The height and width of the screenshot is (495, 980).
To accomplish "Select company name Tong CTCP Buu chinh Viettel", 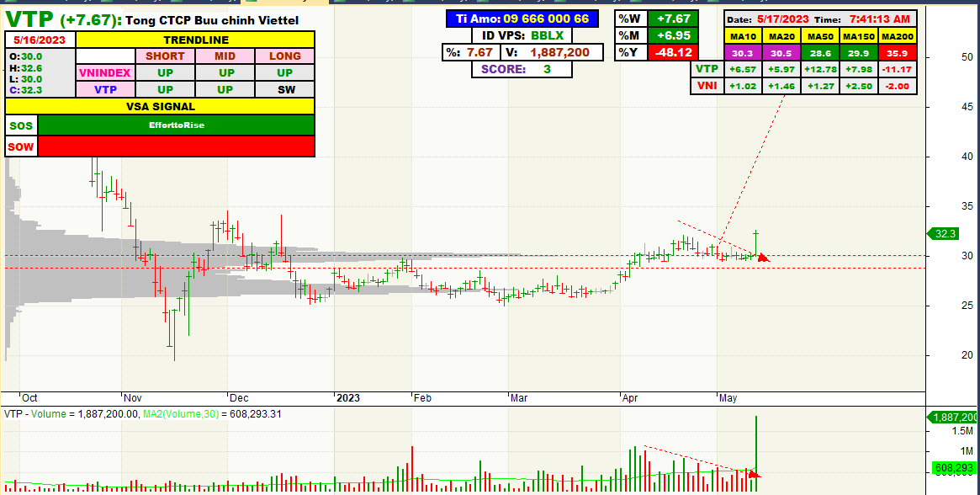I will (x=212, y=21).
